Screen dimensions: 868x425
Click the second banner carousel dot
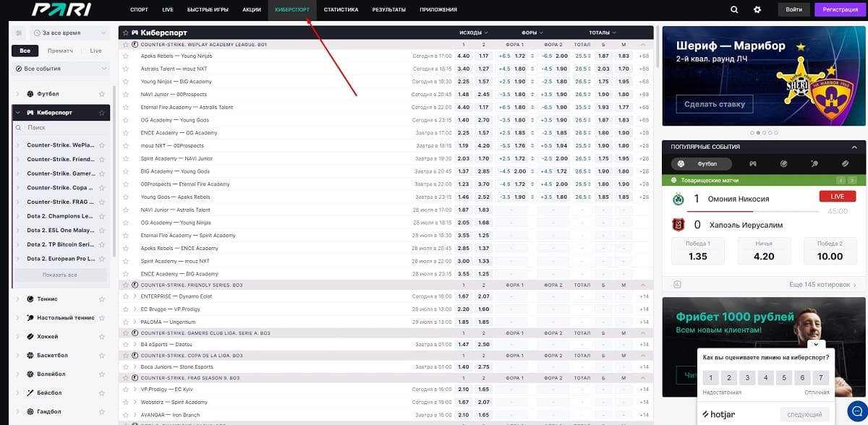(x=758, y=133)
